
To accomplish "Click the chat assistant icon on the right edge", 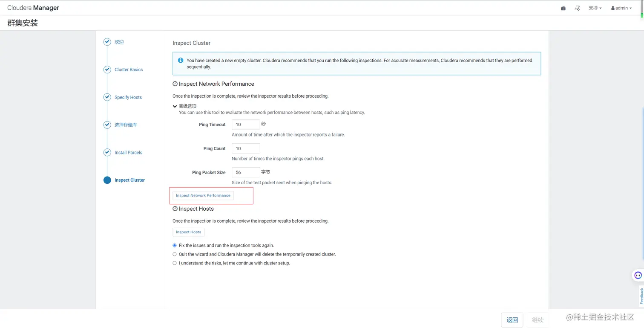I will click(638, 275).
